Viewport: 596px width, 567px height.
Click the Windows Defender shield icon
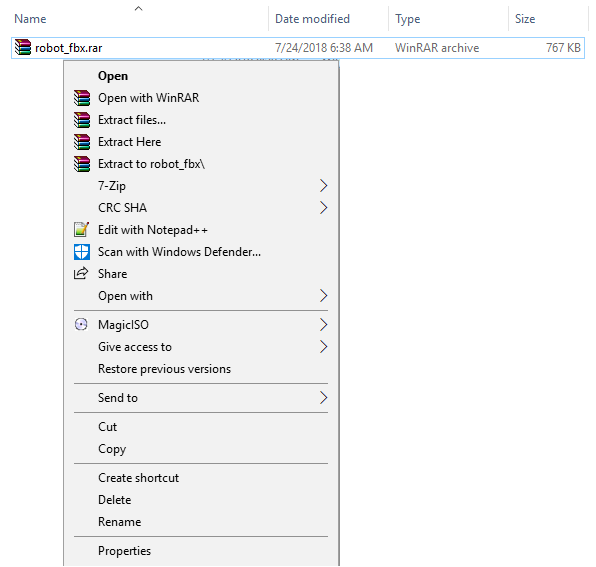click(x=82, y=252)
